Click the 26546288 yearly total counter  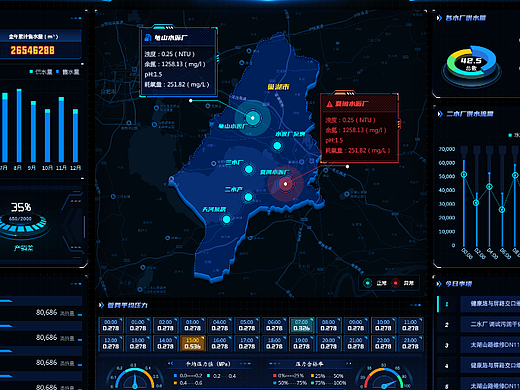[32, 50]
